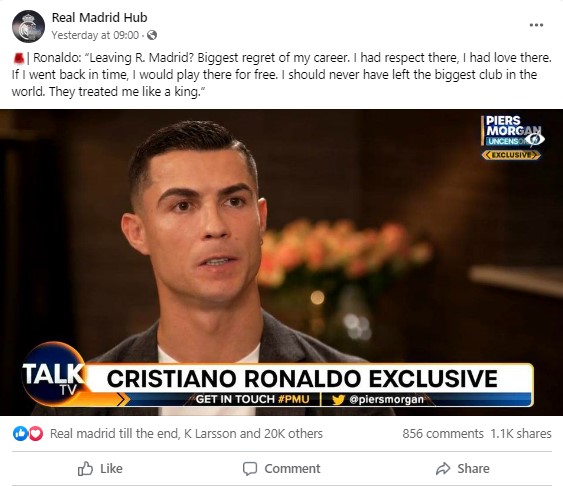Open the 856 comments link
The image size is (563, 486).
443,434
